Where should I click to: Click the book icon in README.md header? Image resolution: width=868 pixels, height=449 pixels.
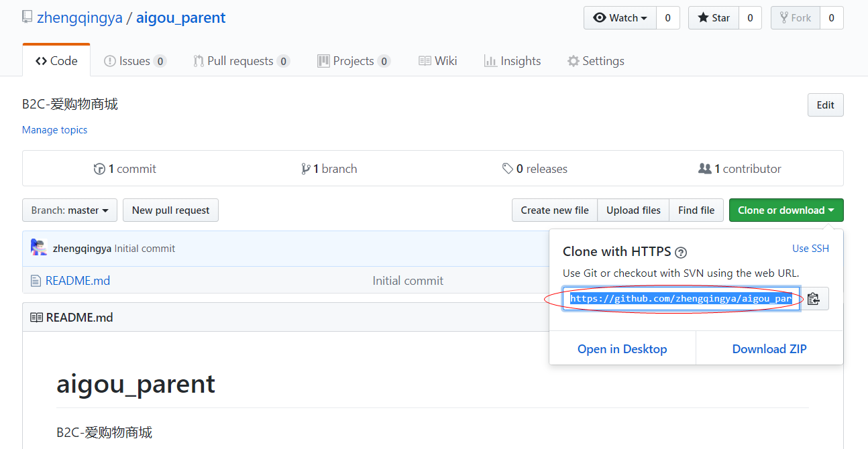click(36, 318)
